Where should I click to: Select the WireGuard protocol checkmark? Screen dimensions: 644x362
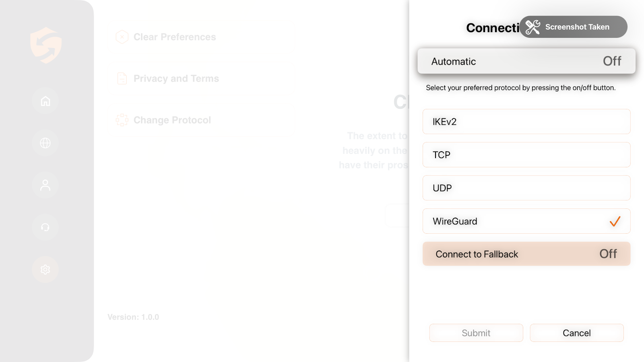[615, 221]
